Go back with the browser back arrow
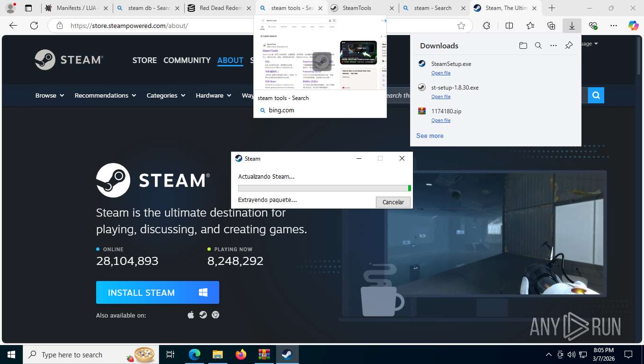The height and width of the screenshot is (364, 644). pos(13,26)
